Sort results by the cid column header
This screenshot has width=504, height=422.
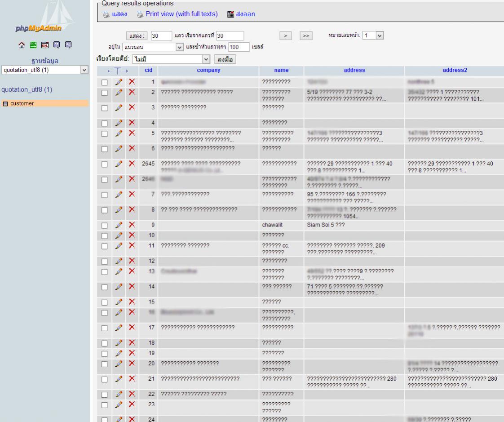(149, 70)
